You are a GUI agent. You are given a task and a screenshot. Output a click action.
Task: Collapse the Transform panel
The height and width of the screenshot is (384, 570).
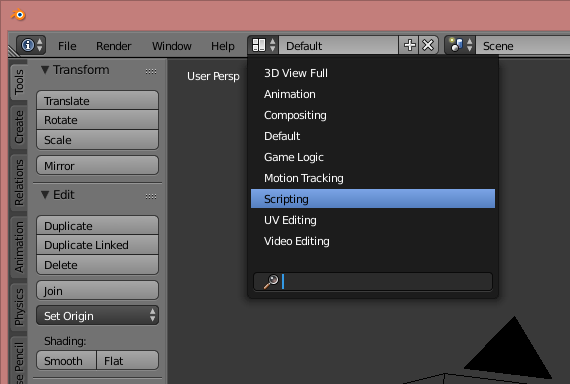pyautogui.click(x=45, y=69)
